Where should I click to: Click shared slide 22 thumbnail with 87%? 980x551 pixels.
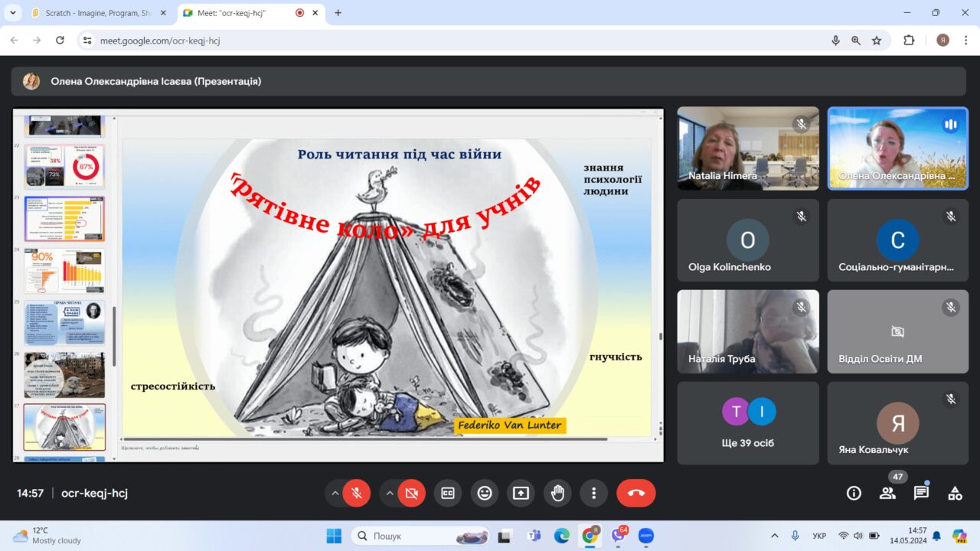(64, 166)
